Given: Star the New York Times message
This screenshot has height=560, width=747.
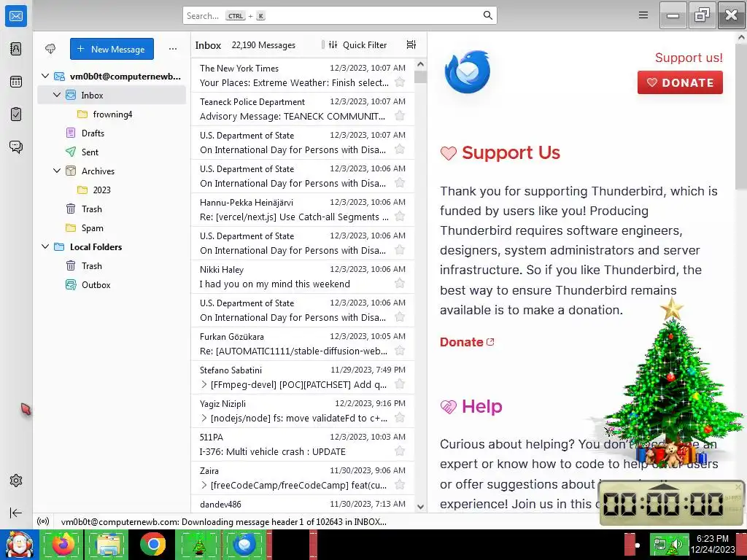Looking at the screenshot, I should coord(400,82).
